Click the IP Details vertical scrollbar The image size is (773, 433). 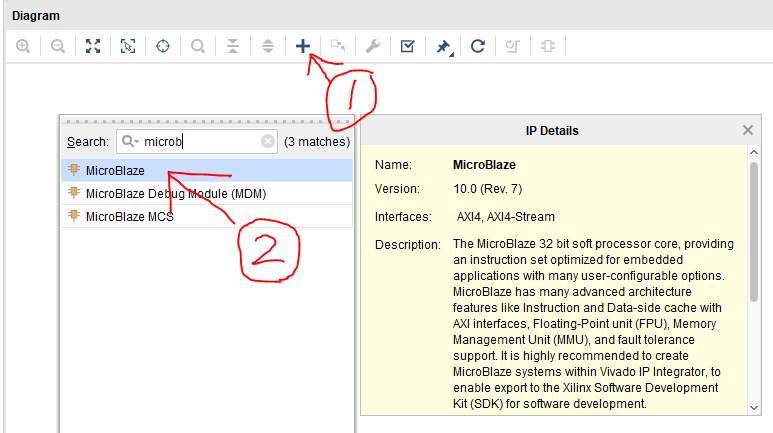753,230
